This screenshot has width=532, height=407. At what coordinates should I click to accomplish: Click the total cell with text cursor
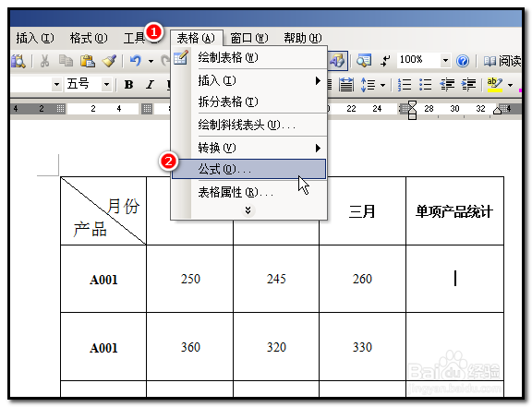454,279
